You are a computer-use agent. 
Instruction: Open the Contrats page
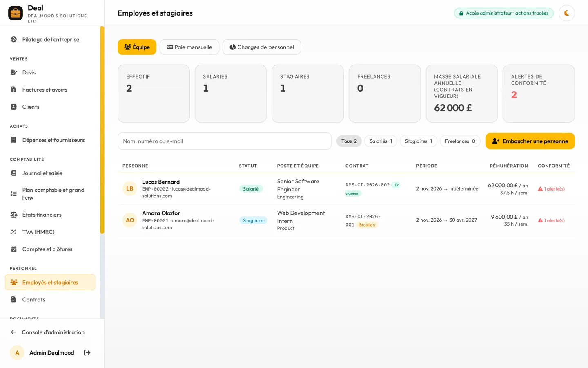(50, 299)
